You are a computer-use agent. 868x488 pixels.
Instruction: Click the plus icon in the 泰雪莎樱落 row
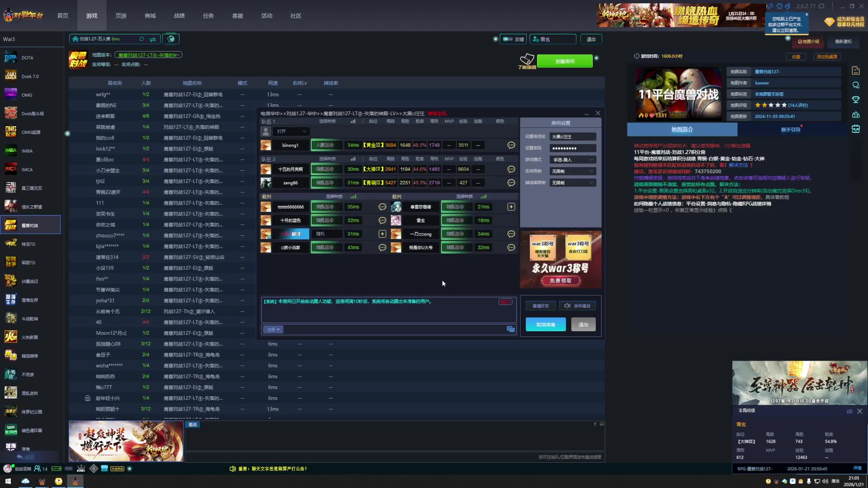(x=511, y=206)
